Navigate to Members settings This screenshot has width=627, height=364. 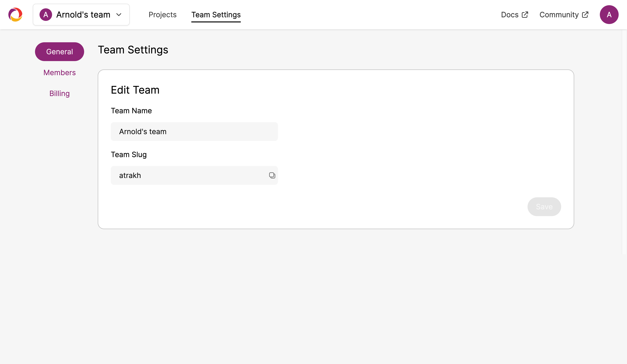click(59, 73)
